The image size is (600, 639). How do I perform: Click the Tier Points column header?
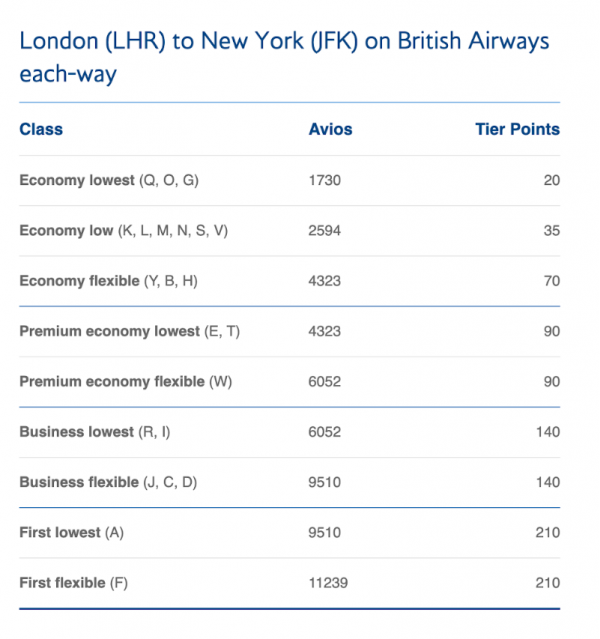pos(517,130)
